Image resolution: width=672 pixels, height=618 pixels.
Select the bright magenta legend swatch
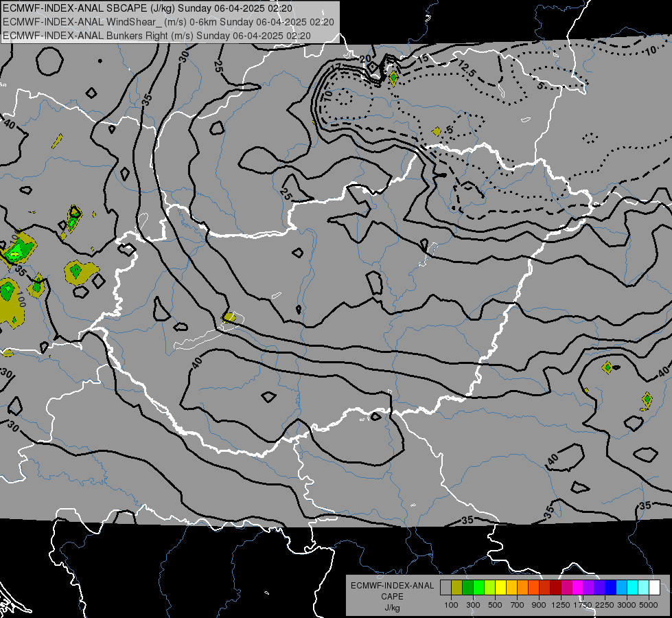click(578, 587)
